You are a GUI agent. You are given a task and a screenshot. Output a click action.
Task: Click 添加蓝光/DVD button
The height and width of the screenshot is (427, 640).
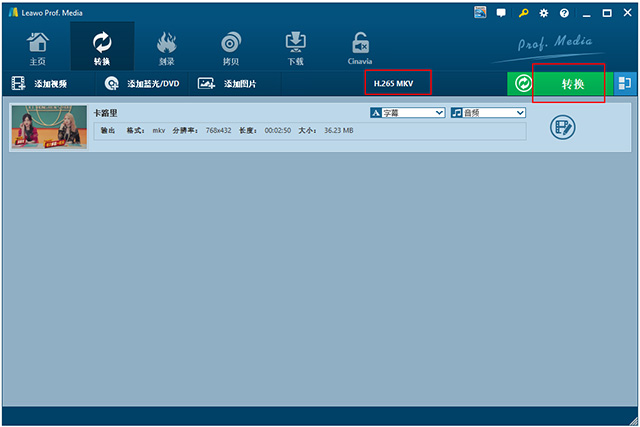tap(142, 84)
